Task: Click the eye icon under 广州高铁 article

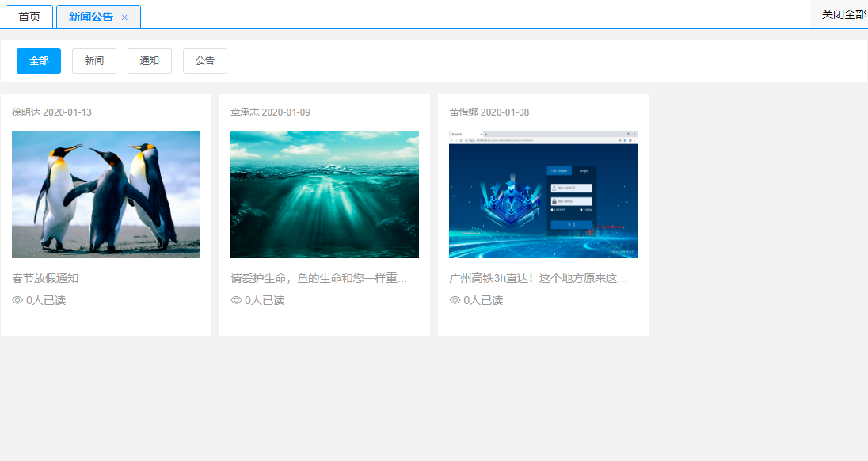Action: 455,300
